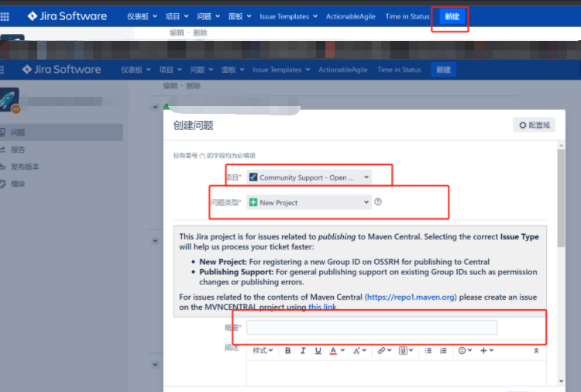Open the 问题类型 New Project dropdown
The height and width of the screenshot is (392, 581).
(x=309, y=202)
